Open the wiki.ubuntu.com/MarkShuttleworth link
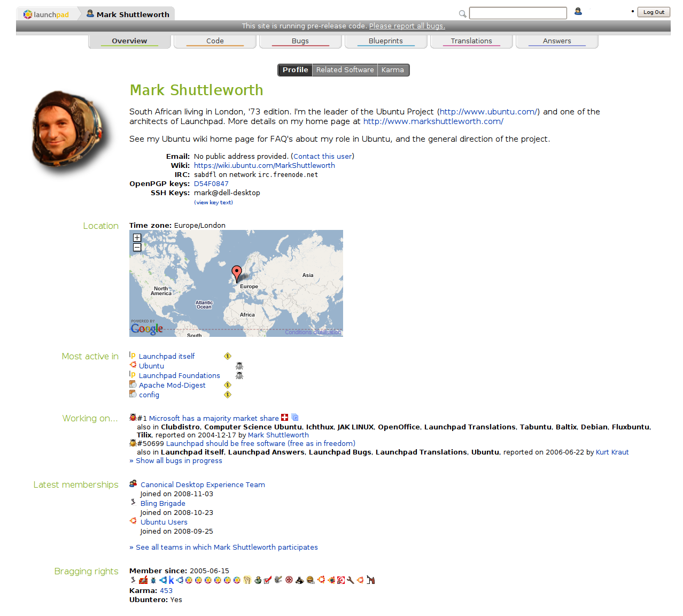683x616 pixels. [265, 166]
